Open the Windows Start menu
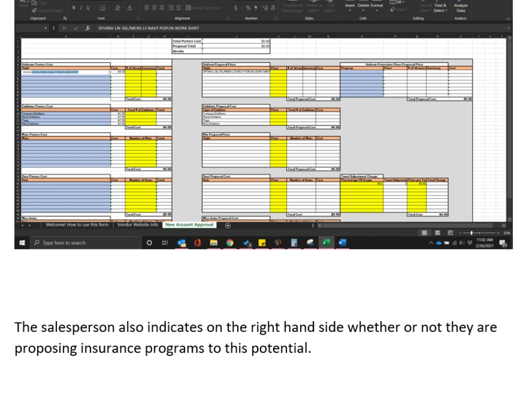This screenshot has width=532, height=399. pyautogui.click(x=22, y=243)
